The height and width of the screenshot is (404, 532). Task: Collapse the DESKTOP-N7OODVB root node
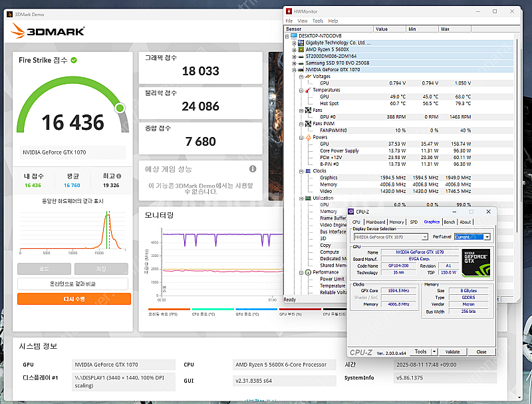point(287,36)
